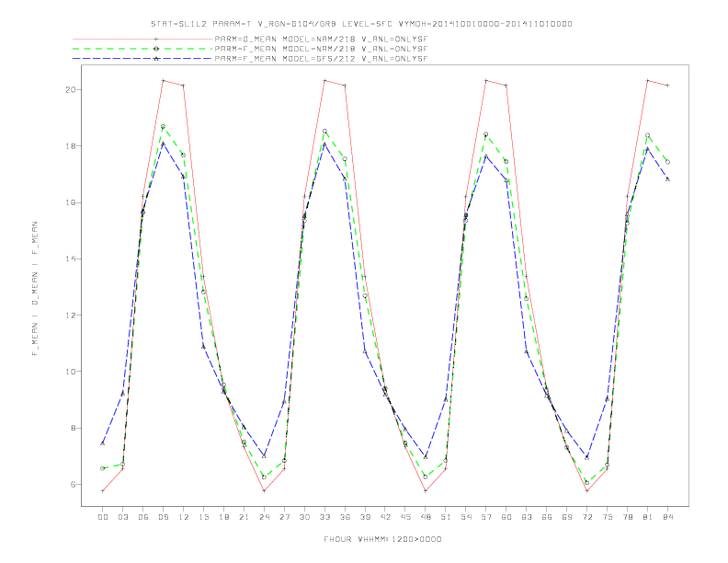Click x-axis tick label 33
The height and width of the screenshot is (563, 728).
324,517
